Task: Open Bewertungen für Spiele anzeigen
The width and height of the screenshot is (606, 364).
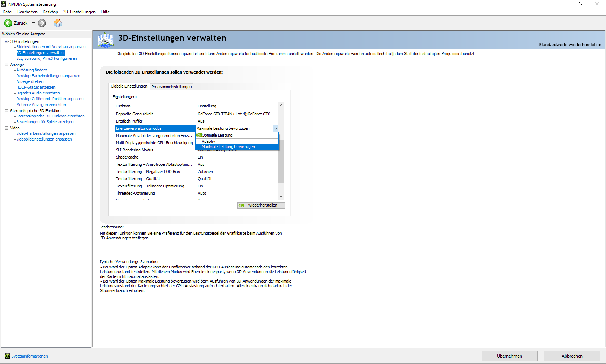Action: [x=45, y=122]
